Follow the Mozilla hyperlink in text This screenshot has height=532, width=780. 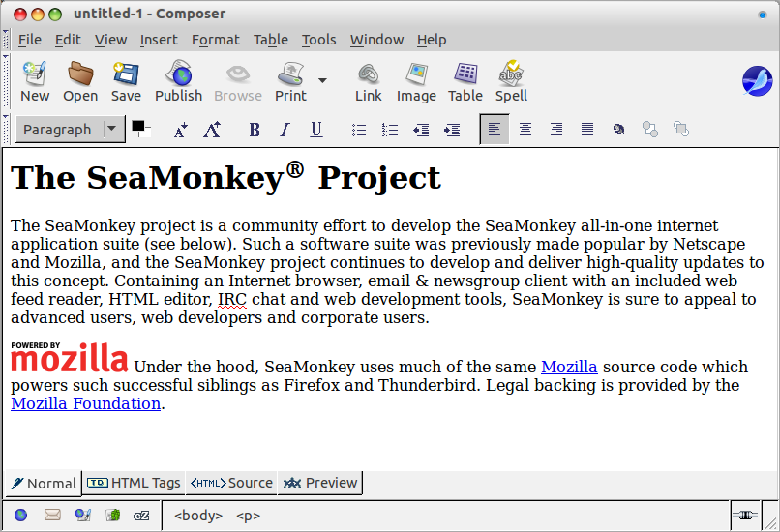point(569,367)
